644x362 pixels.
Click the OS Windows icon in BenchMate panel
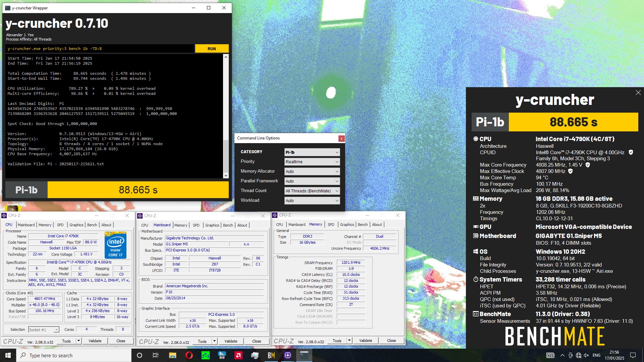tap(476, 252)
